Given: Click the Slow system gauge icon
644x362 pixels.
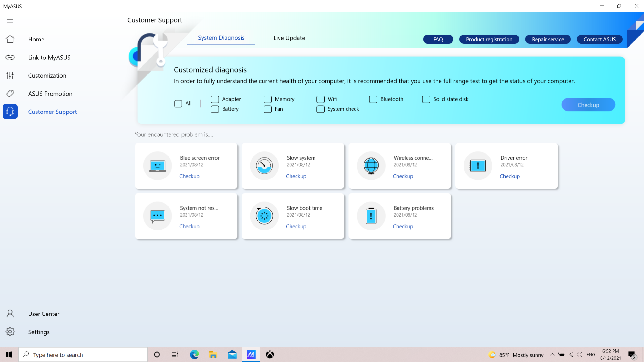Looking at the screenshot, I should click(x=264, y=166).
